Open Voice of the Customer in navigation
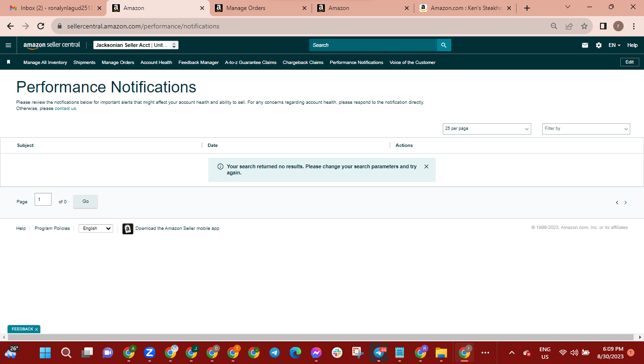The image size is (644, 364). (412, 62)
